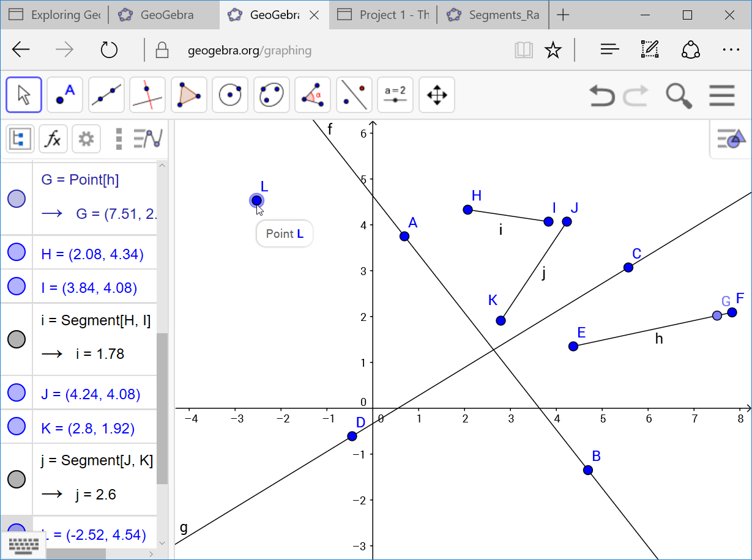
Task: Switch to the Segments_Ra tab
Action: coord(493,15)
